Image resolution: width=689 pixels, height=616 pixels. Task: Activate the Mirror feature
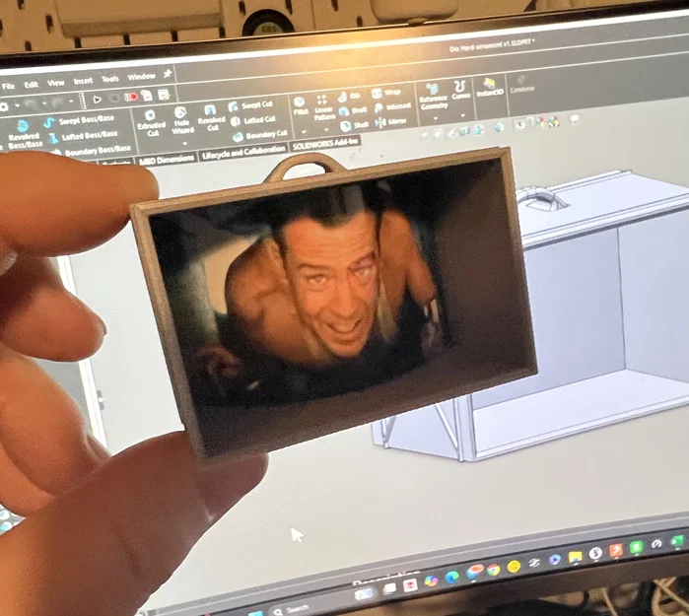tap(391, 121)
